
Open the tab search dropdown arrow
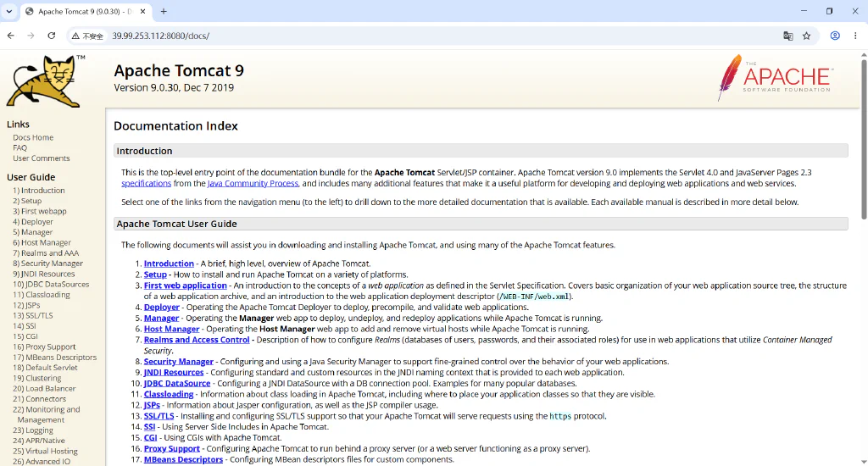click(8, 11)
